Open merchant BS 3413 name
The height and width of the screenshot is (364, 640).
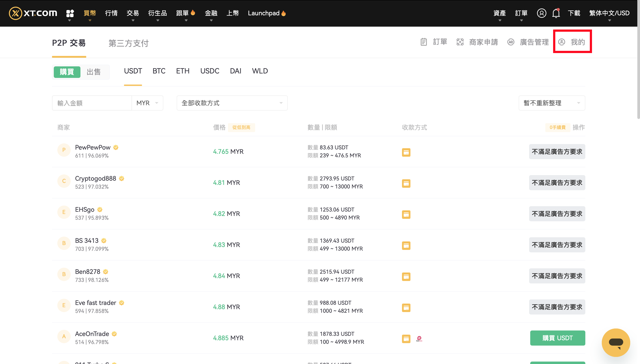pyautogui.click(x=87, y=241)
